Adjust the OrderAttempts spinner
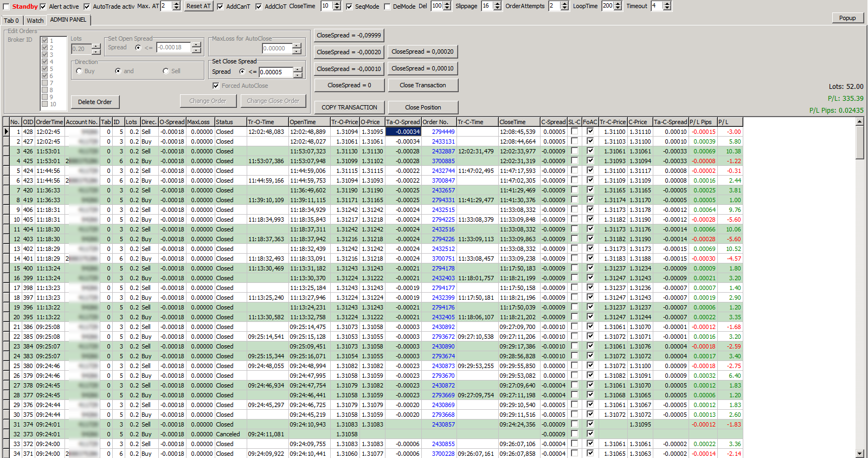This screenshot has height=458, width=868. click(x=564, y=6)
